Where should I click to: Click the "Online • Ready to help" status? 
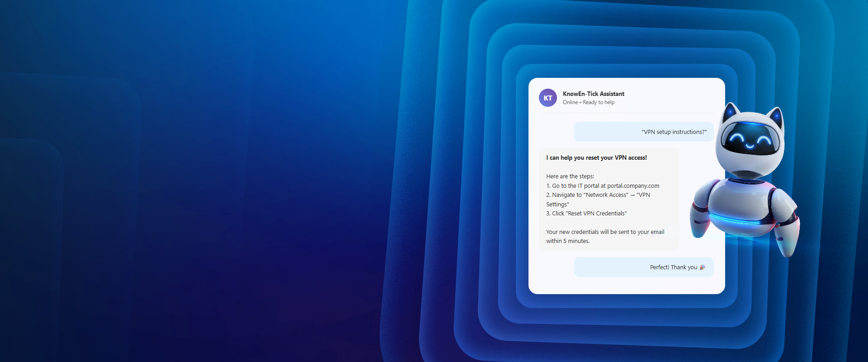(588, 102)
